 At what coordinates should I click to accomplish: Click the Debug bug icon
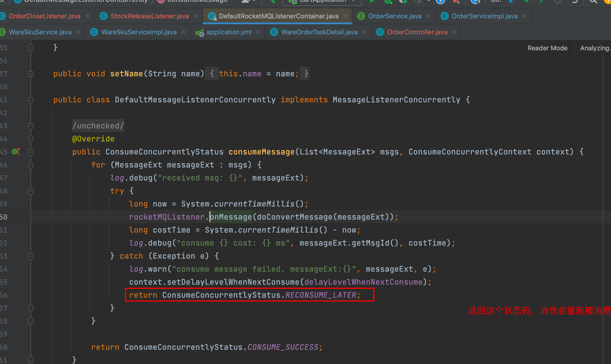[x=388, y=1]
